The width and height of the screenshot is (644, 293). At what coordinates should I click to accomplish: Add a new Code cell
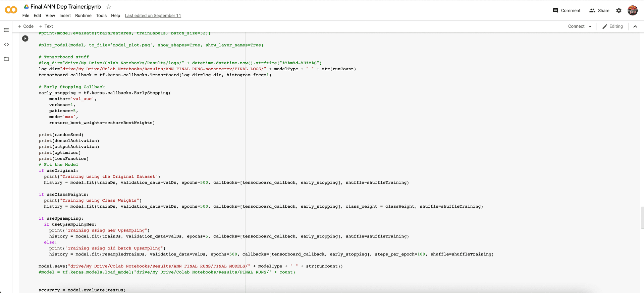point(26,26)
